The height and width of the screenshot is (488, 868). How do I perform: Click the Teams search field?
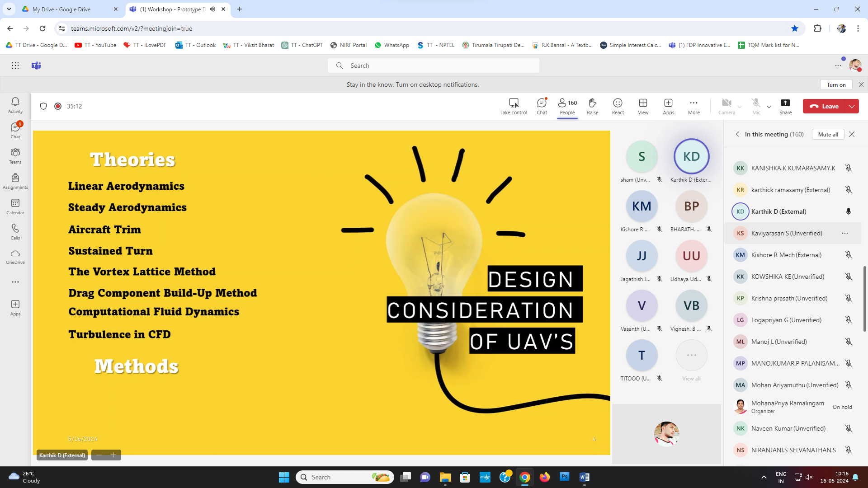coord(433,66)
